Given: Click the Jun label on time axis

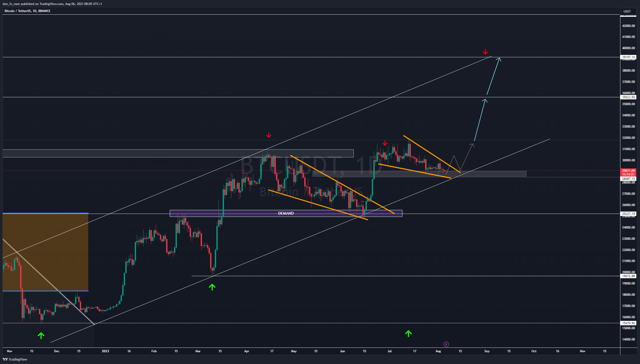Looking at the screenshot, I should pyautogui.click(x=343, y=351).
